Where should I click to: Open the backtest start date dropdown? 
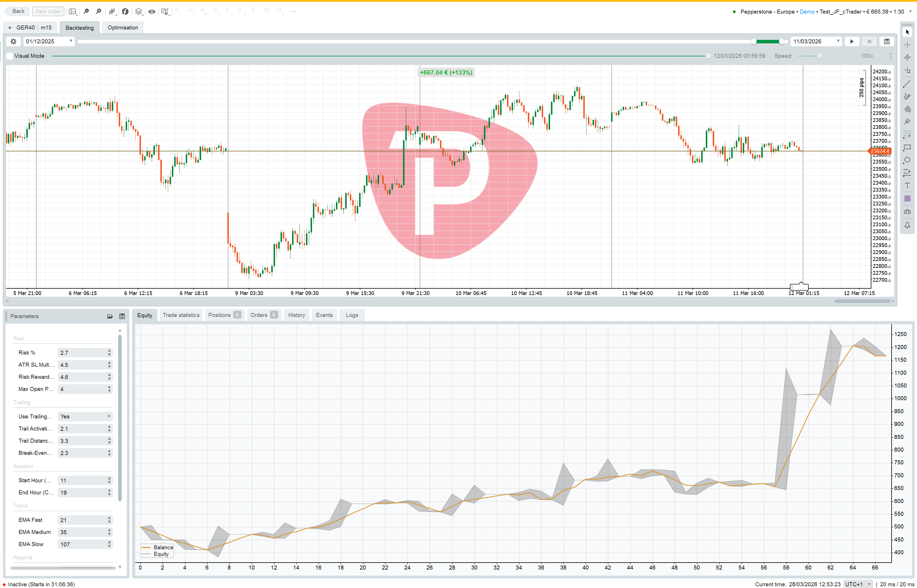click(70, 41)
